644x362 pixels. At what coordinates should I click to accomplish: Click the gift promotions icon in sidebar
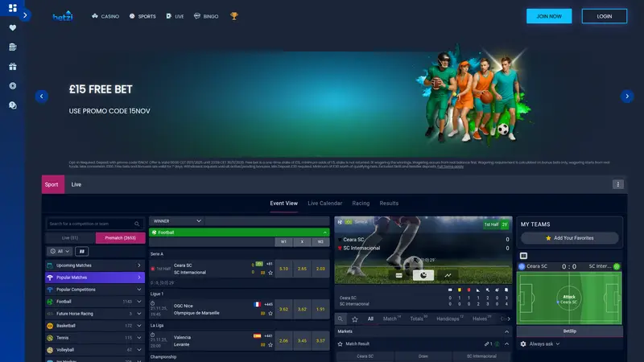pos(12,67)
